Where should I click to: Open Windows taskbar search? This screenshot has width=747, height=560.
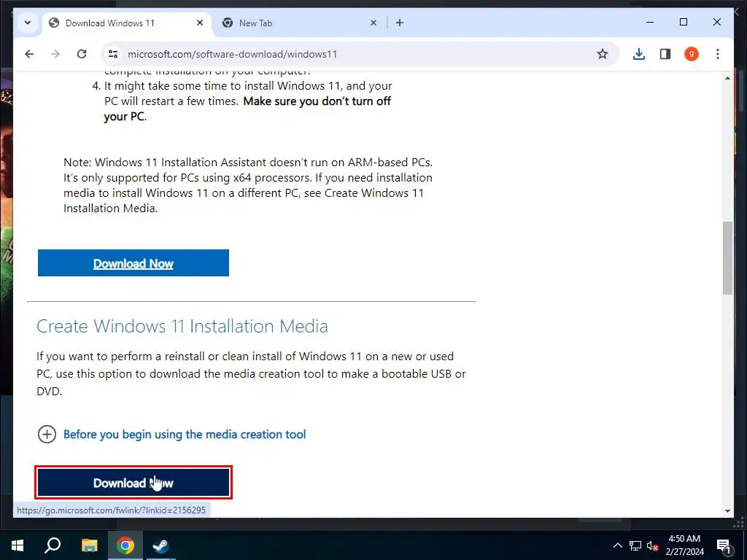(x=53, y=545)
